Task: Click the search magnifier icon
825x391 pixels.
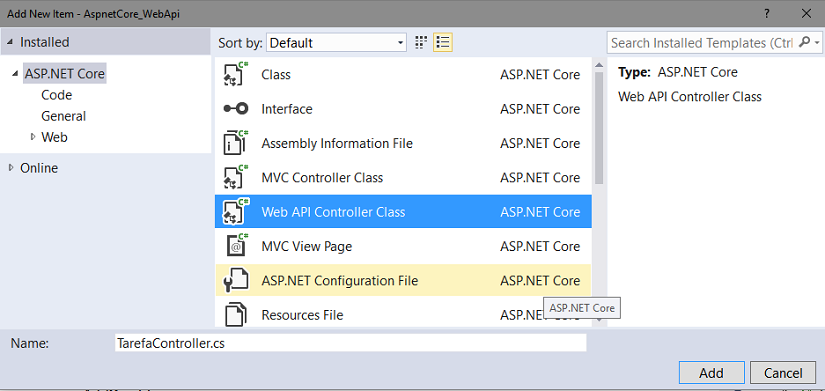Action: 803,42
